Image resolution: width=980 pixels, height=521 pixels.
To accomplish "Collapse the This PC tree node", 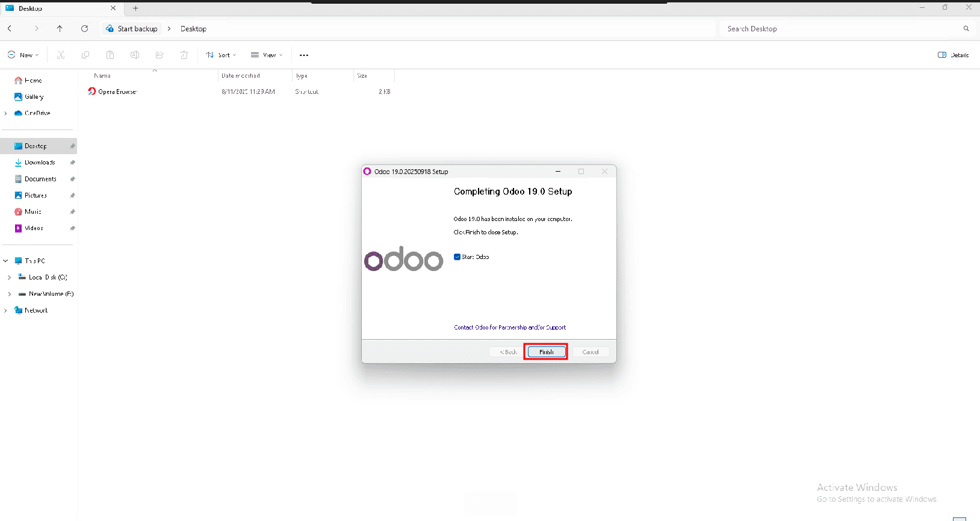I will tap(6, 261).
